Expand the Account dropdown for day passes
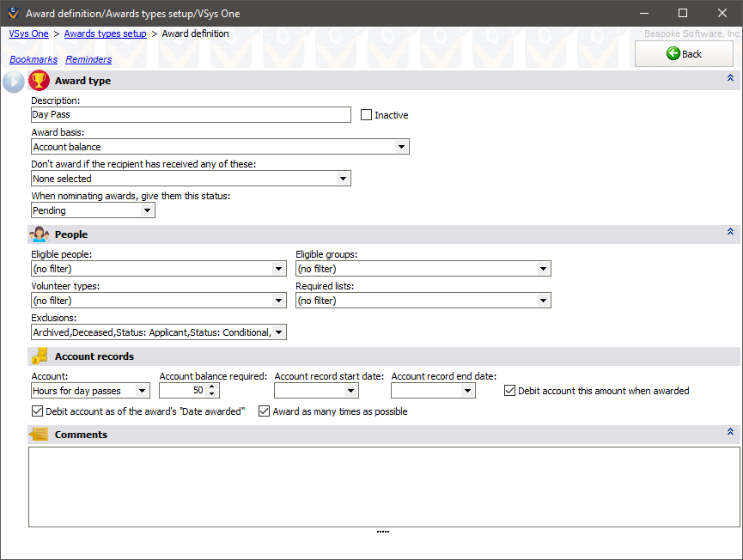The image size is (743, 560). (x=142, y=391)
